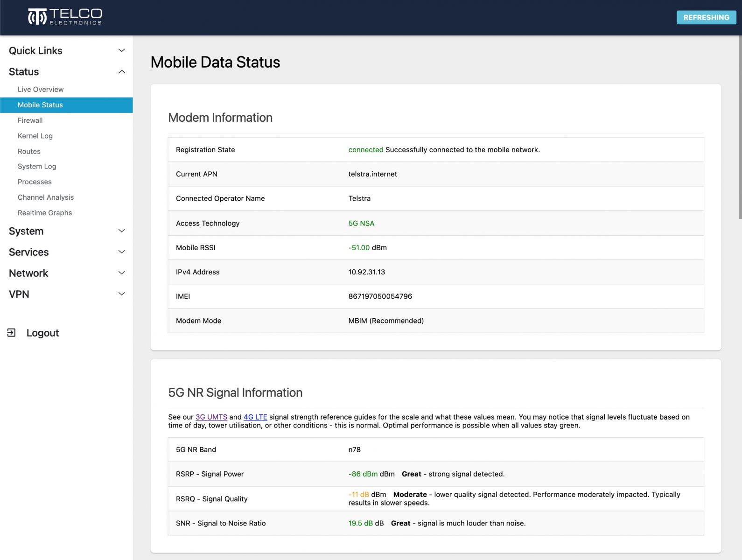Click the Registration State label

point(205,150)
